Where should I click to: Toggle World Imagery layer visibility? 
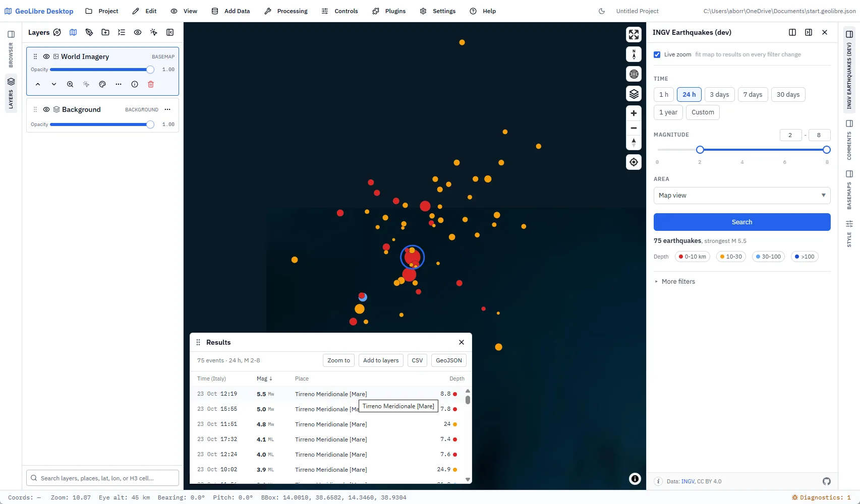pyautogui.click(x=46, y=56)
